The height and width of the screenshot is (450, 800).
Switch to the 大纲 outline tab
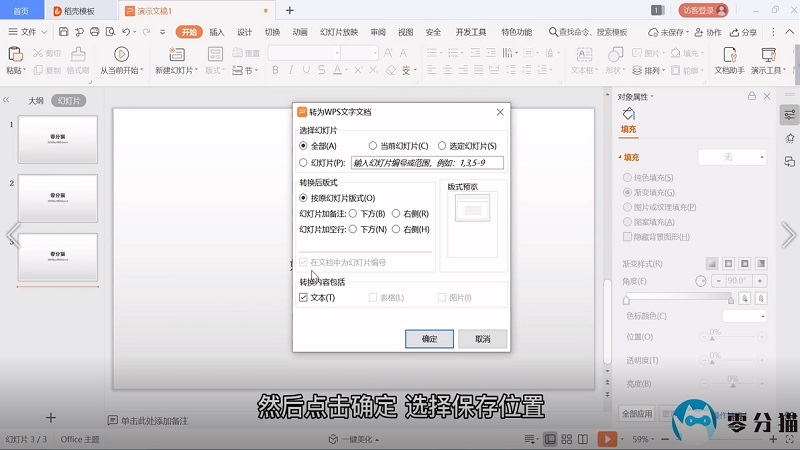(x=35, y=101)
